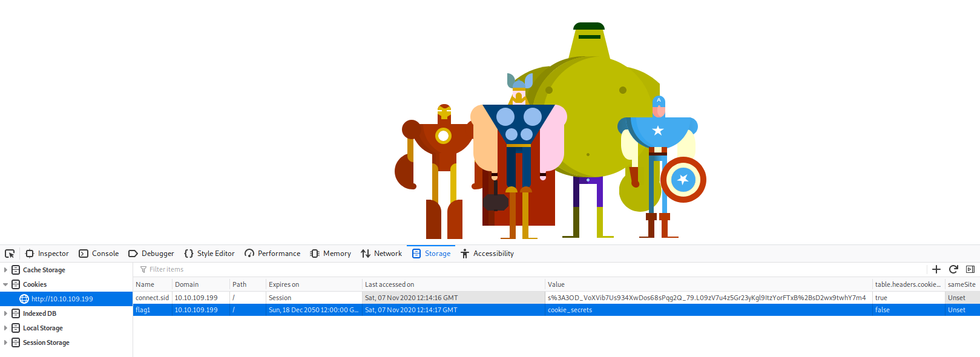Expand the Local Storage arrow
Image resolution: width=980 pixels, height=357 pixels.
[5, 328]
